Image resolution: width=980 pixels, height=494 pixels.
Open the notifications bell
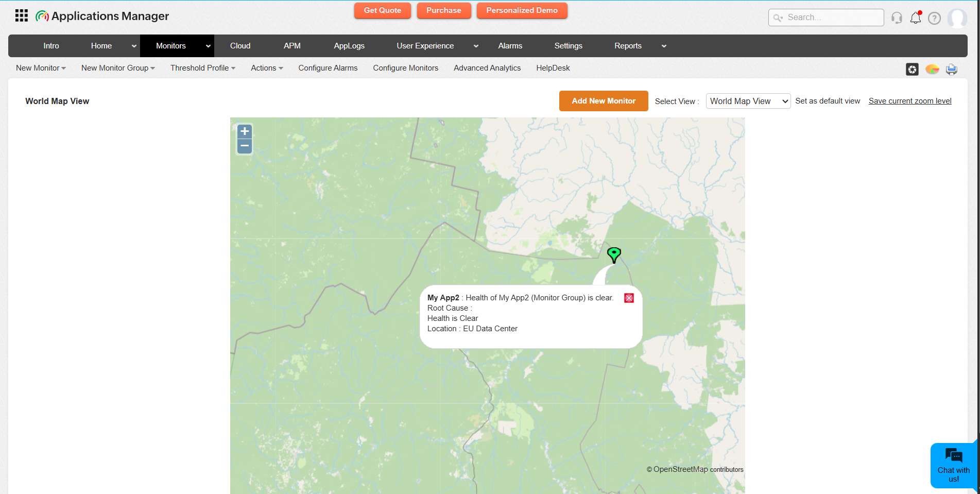click(916, 18)
